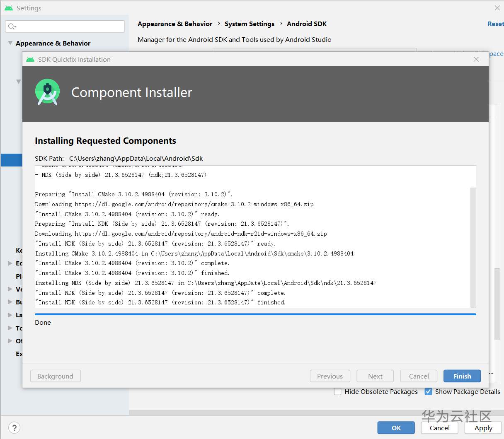Expand the tree node starting with Ve
504x439 pixels.
tap(10, 289)
